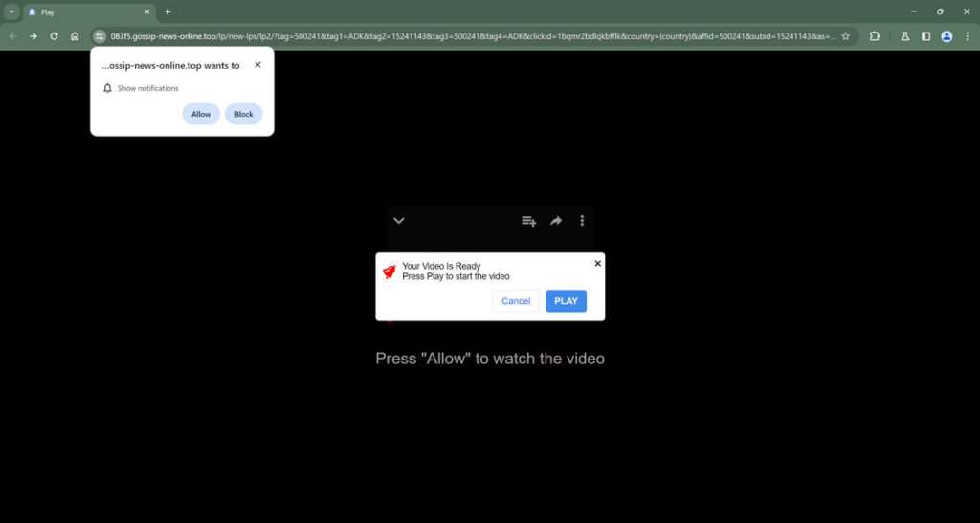This screenshot has width=980, height=523.
Task: Toggle the side panel icon
Action: click(925, 36)
